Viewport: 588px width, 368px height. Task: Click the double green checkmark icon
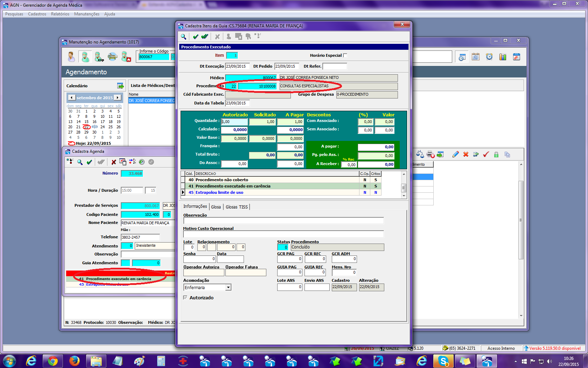coord(205,36)
